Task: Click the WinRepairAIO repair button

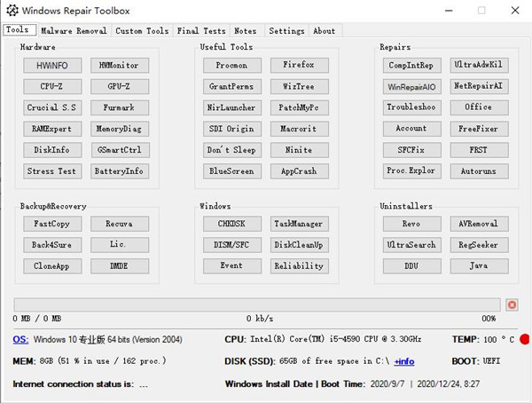Action: 411,87
